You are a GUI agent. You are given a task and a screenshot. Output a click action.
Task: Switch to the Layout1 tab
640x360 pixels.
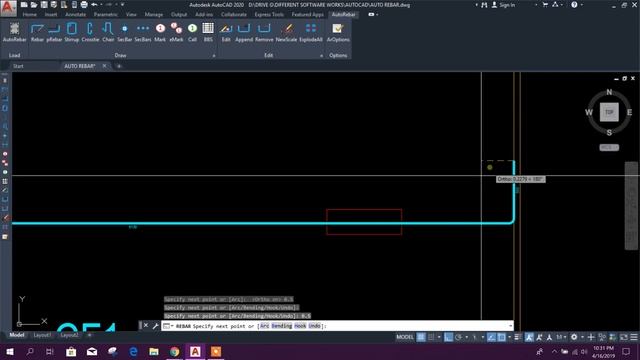(42, 335)
